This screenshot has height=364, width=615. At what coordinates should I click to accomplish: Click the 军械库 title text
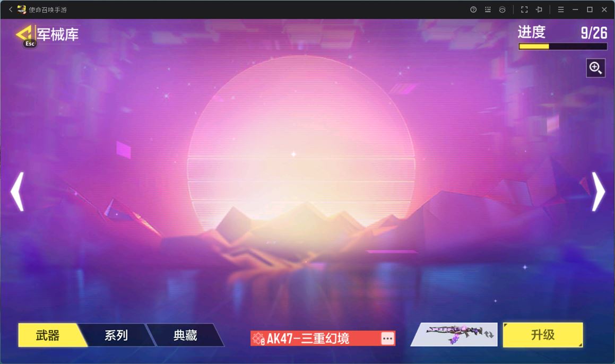click(x=58, y=34)
